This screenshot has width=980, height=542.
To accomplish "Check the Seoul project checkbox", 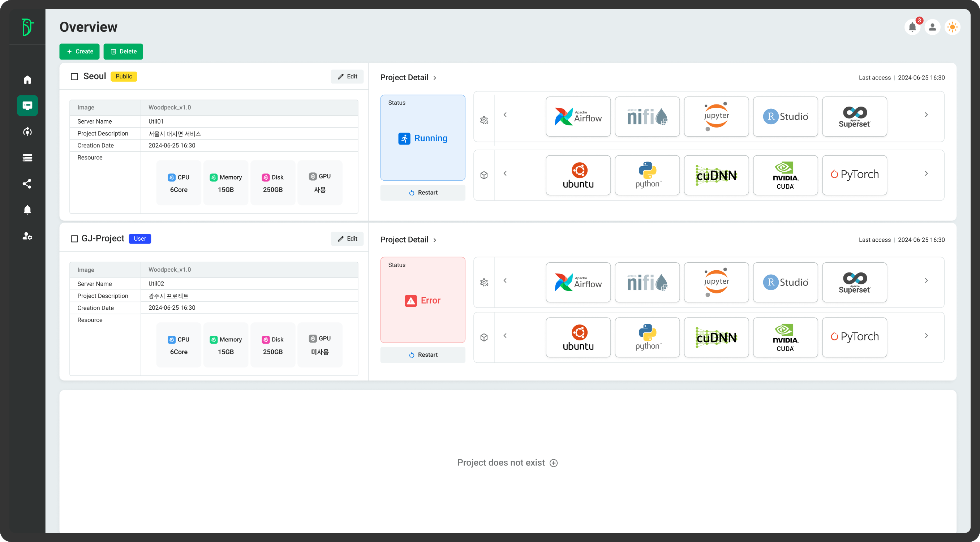I will (x=74, y=77).
